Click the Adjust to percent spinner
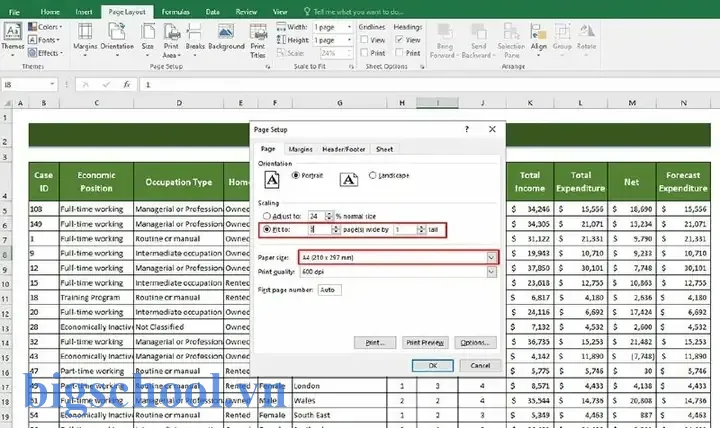The height and width of the screenshot is (428, 720). 329,216
